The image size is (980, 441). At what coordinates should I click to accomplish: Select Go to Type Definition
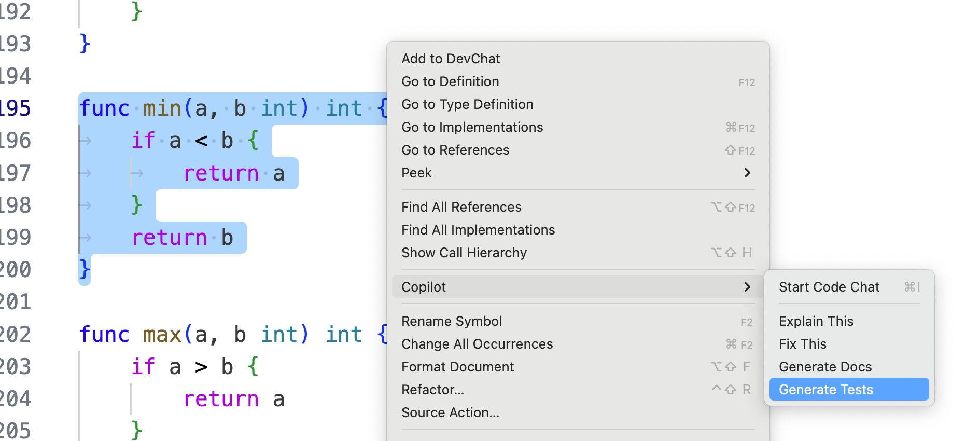coord(467,104)
